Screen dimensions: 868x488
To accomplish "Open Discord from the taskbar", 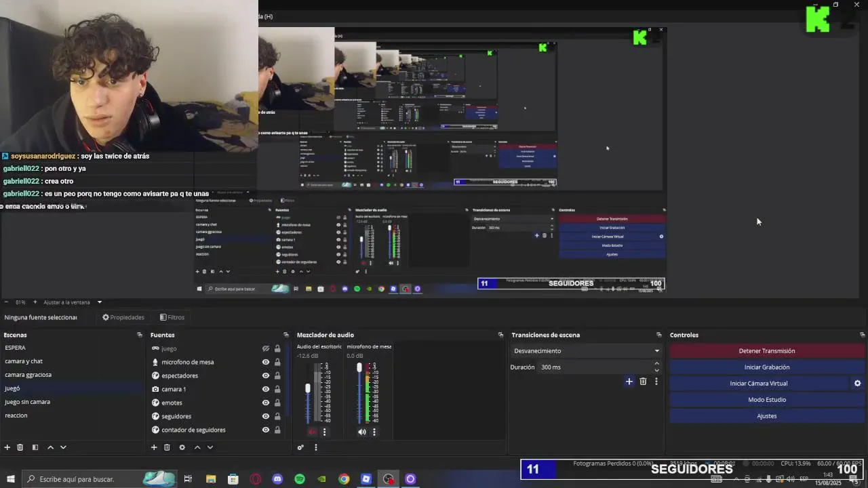I will pyautogui.click(x=277, y=479).
